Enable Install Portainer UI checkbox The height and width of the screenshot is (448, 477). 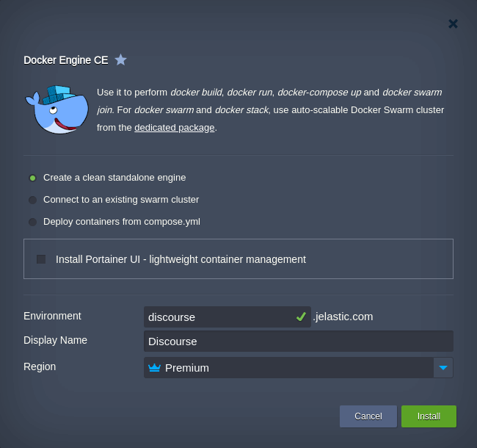point(41,259)
